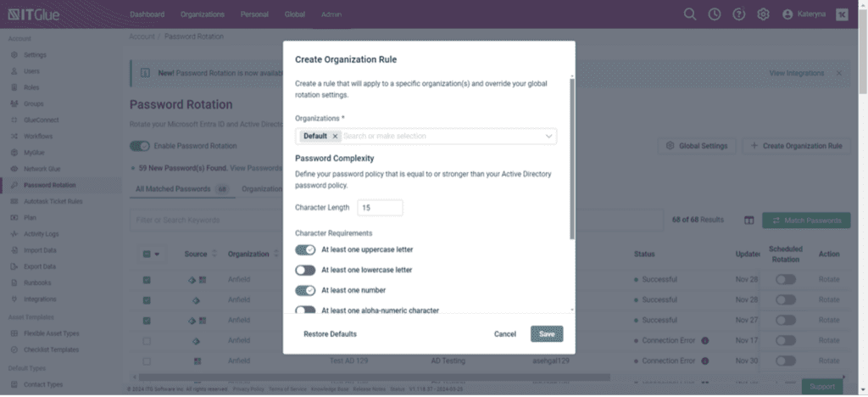Save the organization rule
The height and width of the screenshot is (397, 868).
tap(547, 334)
